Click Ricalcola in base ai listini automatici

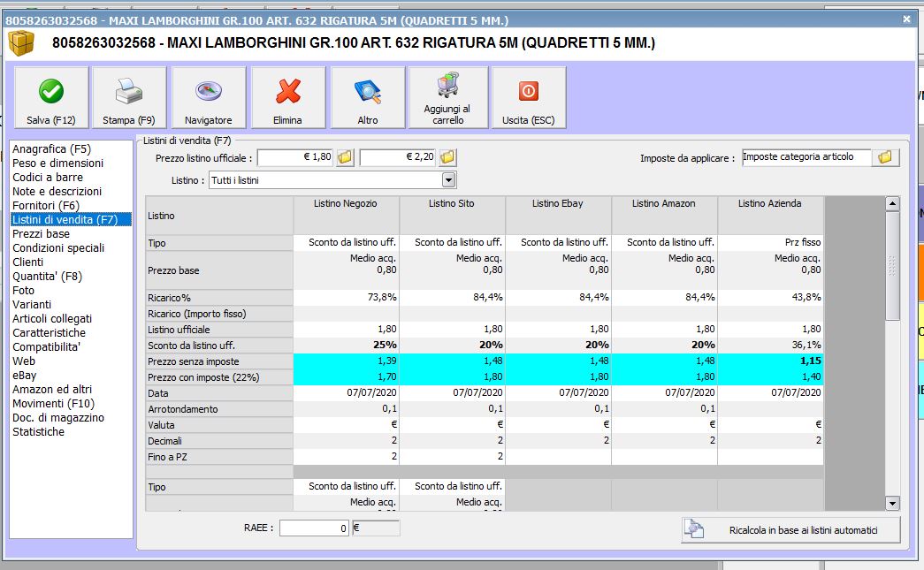pos(790,530)
